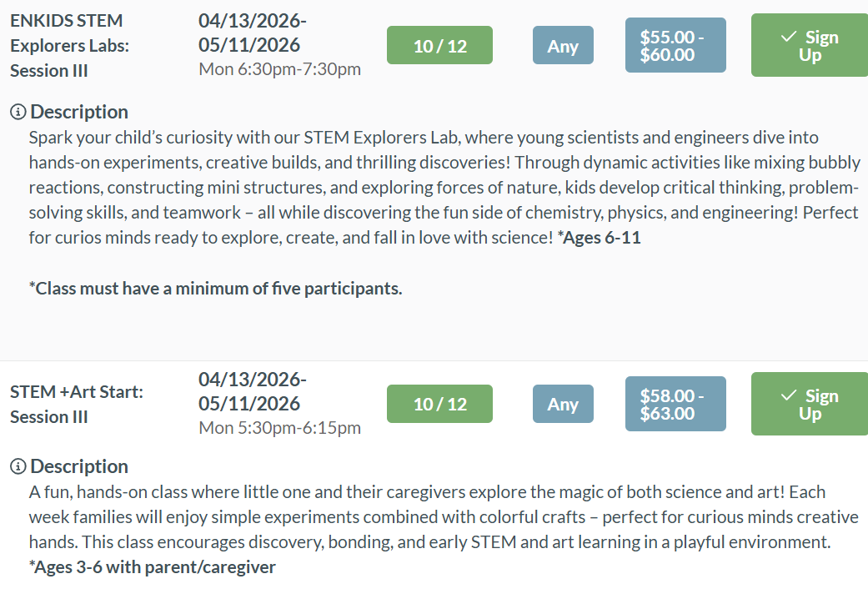The height and width of the screenshot is (599, 868).
Task: Click the Mon 6:30pm-7:30pm schedule text
Action: 279,69
